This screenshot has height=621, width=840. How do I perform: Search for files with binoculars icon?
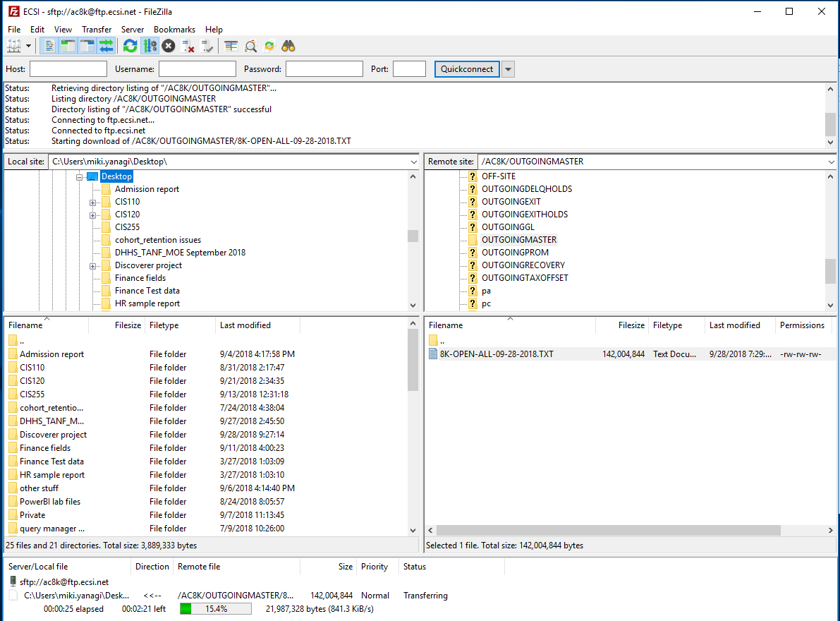[288, 47]
